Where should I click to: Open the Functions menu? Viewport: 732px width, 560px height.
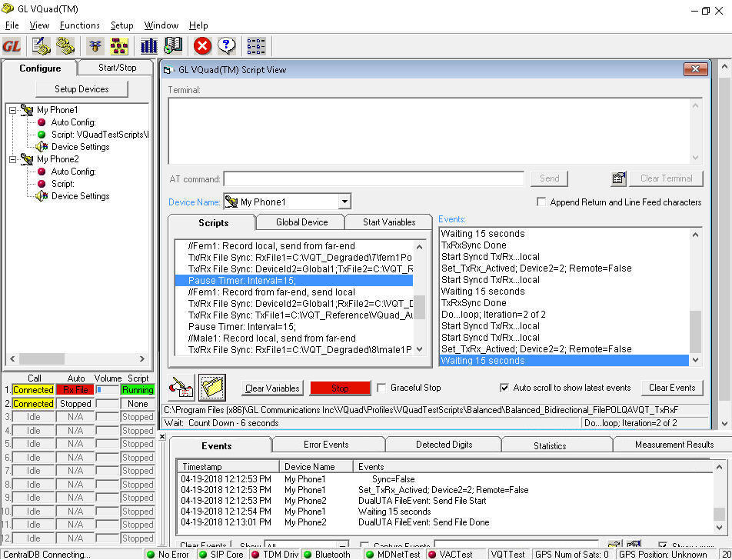[x=79, y=25]
